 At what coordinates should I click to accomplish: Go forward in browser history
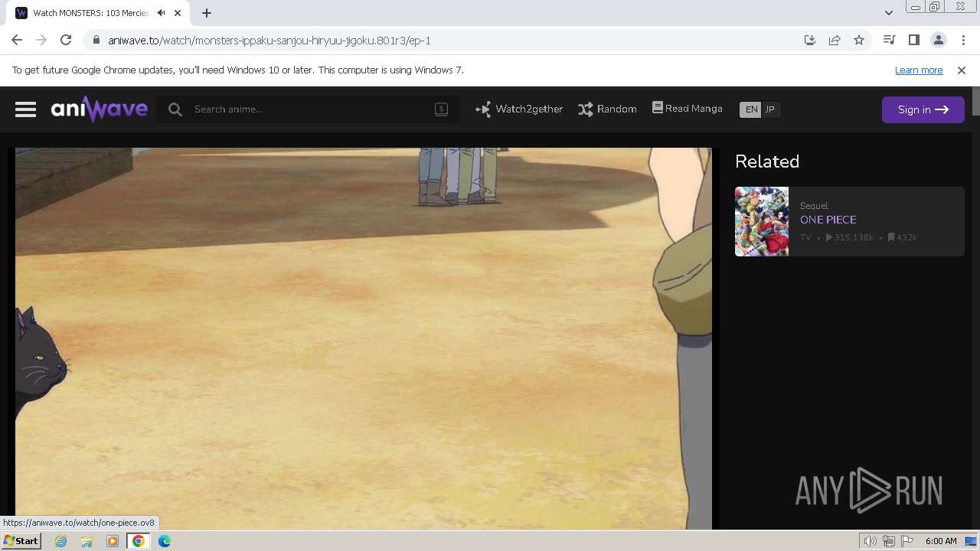(x=41, y=41)
